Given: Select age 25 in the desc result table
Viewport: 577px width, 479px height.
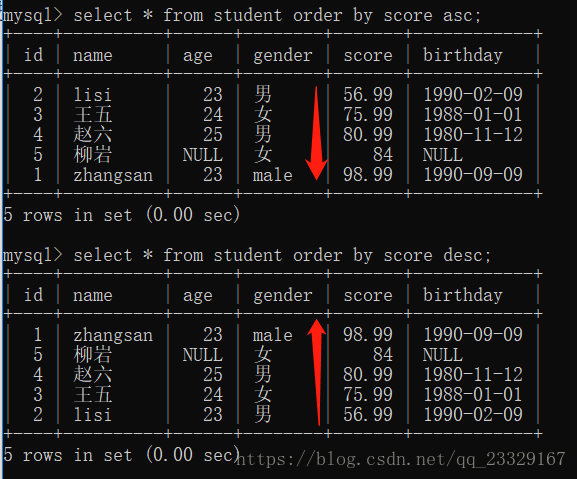Looking at the screenshot, I should point(213,375).
